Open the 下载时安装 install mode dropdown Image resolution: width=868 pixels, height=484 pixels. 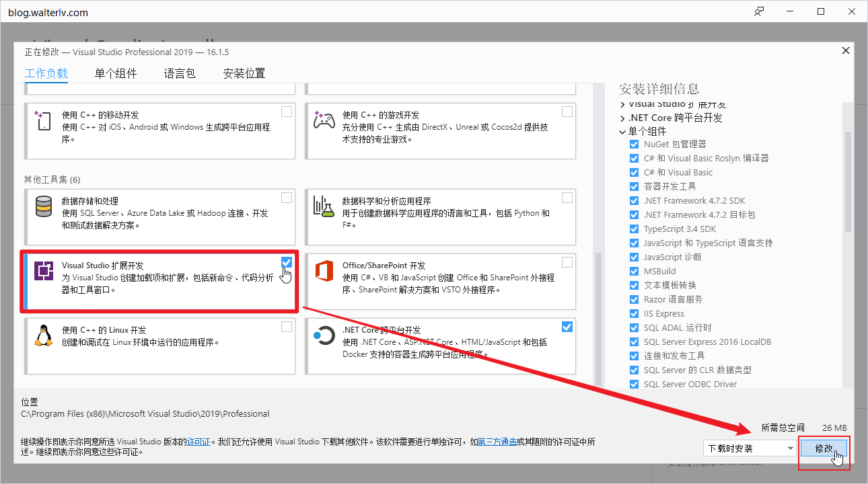[x=750, y=448]
